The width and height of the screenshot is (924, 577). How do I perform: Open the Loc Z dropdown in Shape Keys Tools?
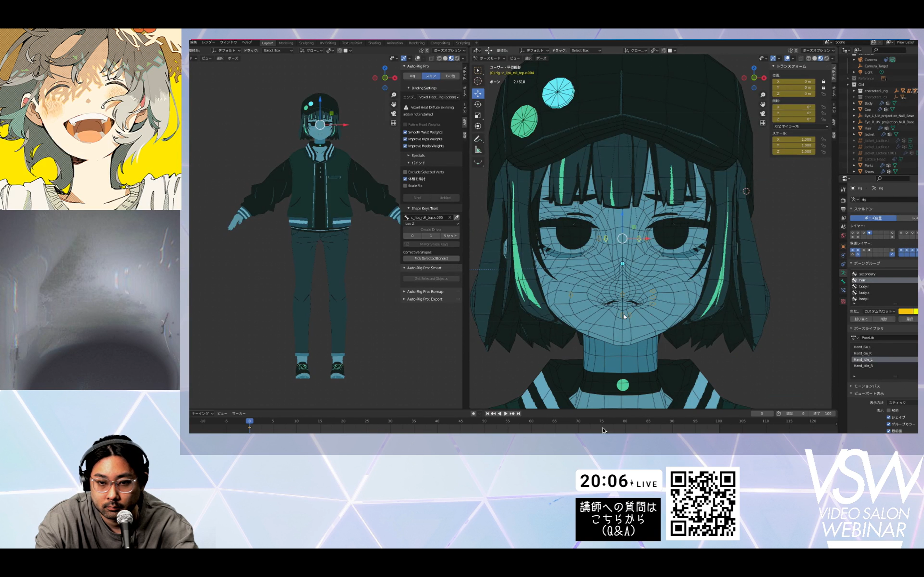click(431, 224)
